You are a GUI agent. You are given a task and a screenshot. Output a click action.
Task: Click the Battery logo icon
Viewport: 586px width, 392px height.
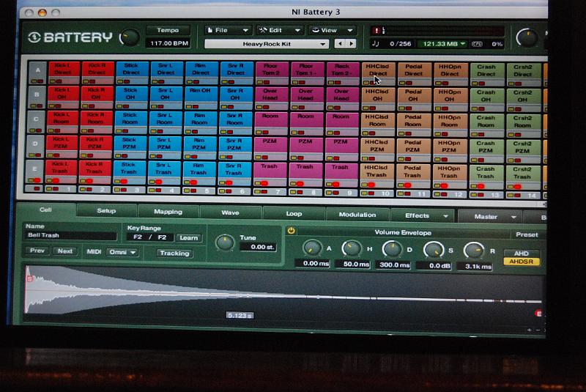click(x=34, y=38)
